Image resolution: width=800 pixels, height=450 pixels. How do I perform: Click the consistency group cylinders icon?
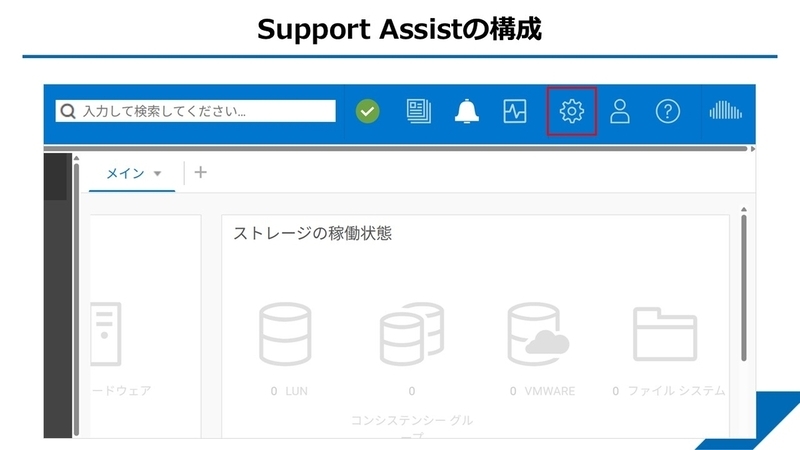(x=412, y=334)
